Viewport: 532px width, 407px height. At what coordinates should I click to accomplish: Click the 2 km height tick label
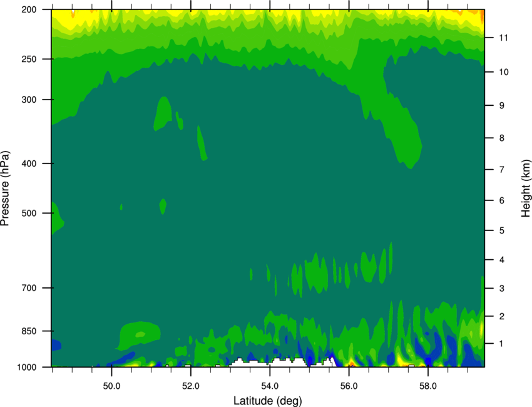click(x=502, y=316)
